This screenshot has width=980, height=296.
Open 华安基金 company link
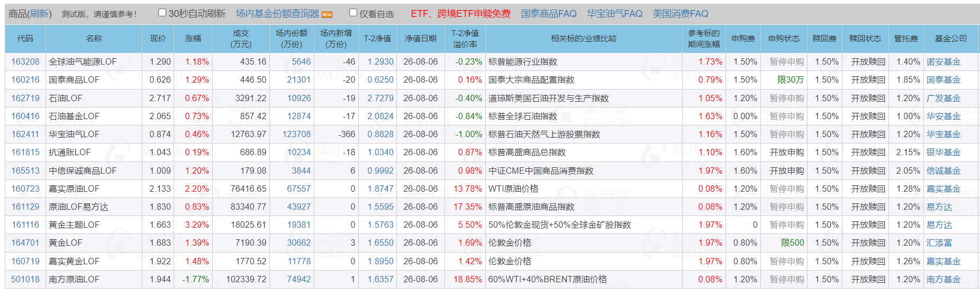(943, 116)
